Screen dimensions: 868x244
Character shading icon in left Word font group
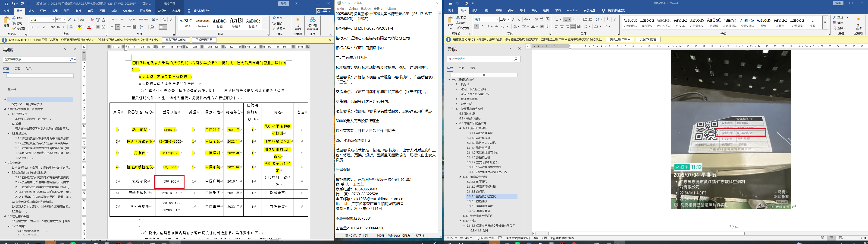click(98, 27)
